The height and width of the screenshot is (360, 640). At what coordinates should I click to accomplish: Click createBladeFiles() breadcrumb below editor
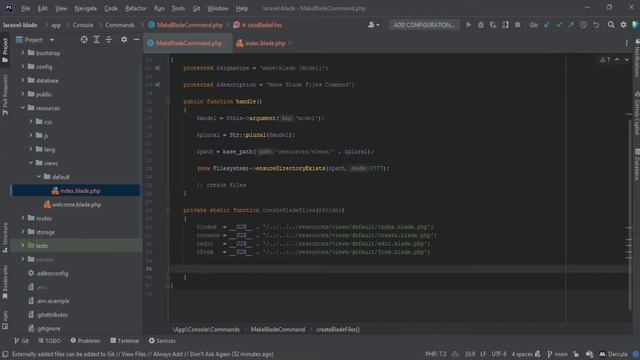(338, 329)
